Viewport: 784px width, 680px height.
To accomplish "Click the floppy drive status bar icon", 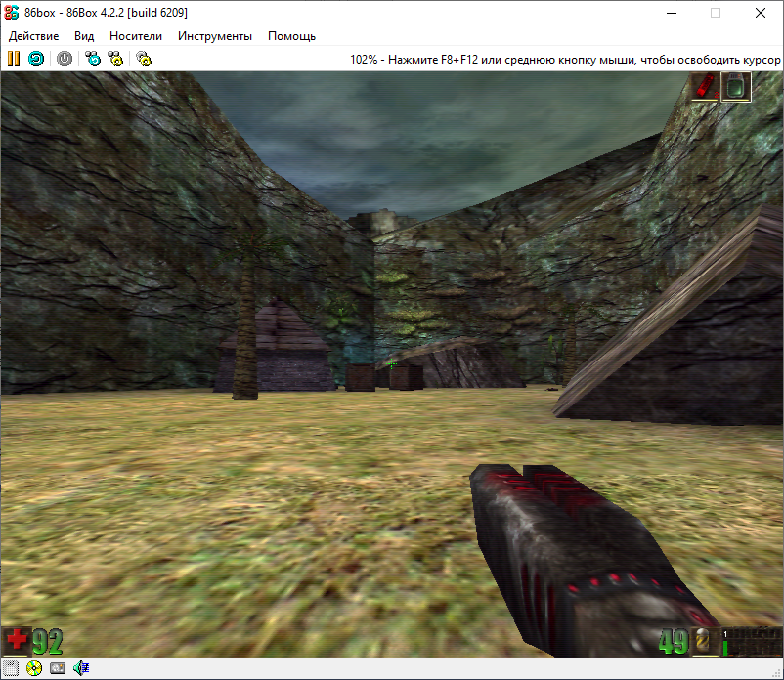I will 11,668.
